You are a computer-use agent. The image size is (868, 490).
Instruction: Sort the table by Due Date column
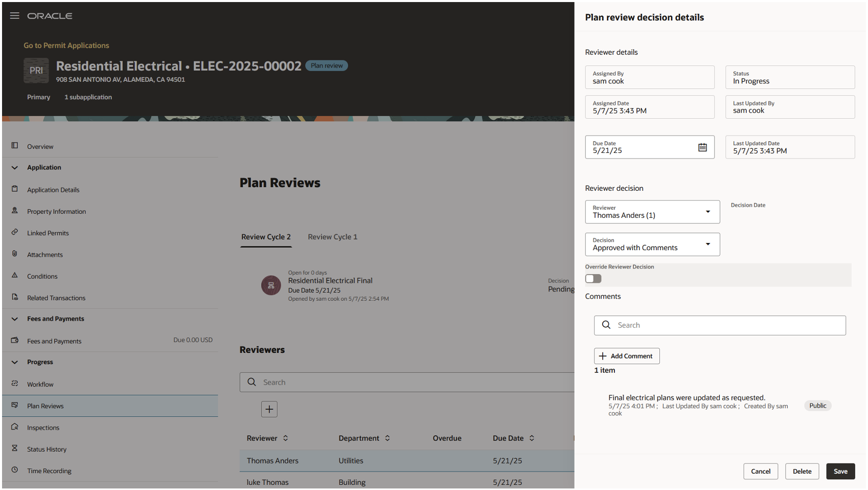(532, 438)
